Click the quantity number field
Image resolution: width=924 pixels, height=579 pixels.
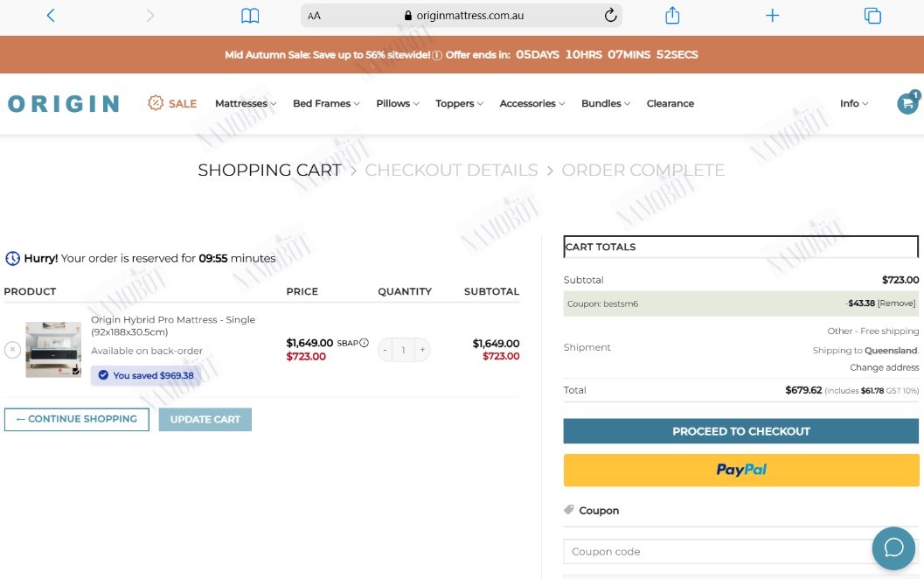[404, 350]
